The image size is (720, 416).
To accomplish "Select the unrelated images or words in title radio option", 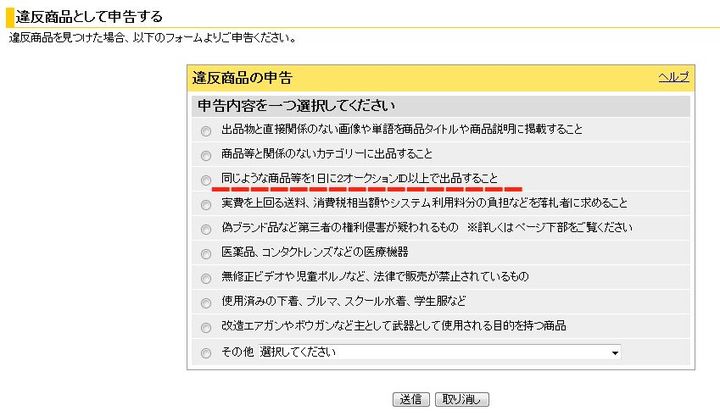I will [206, 131].
